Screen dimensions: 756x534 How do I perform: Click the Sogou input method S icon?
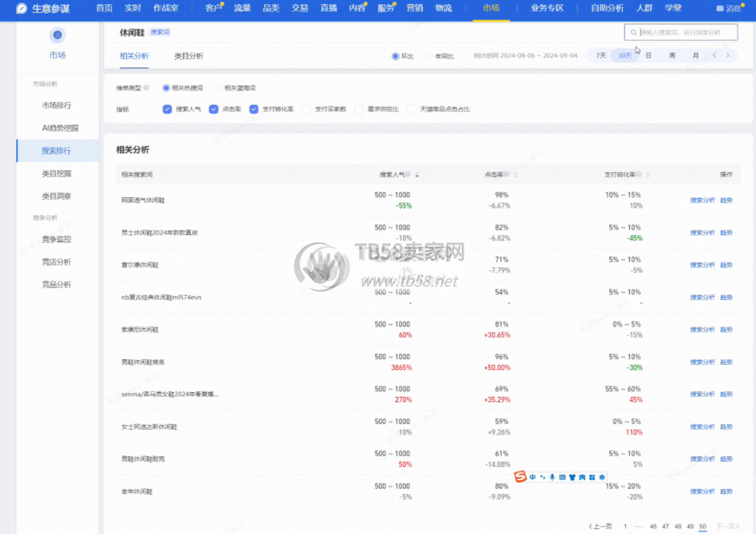[x=520, y=477]
